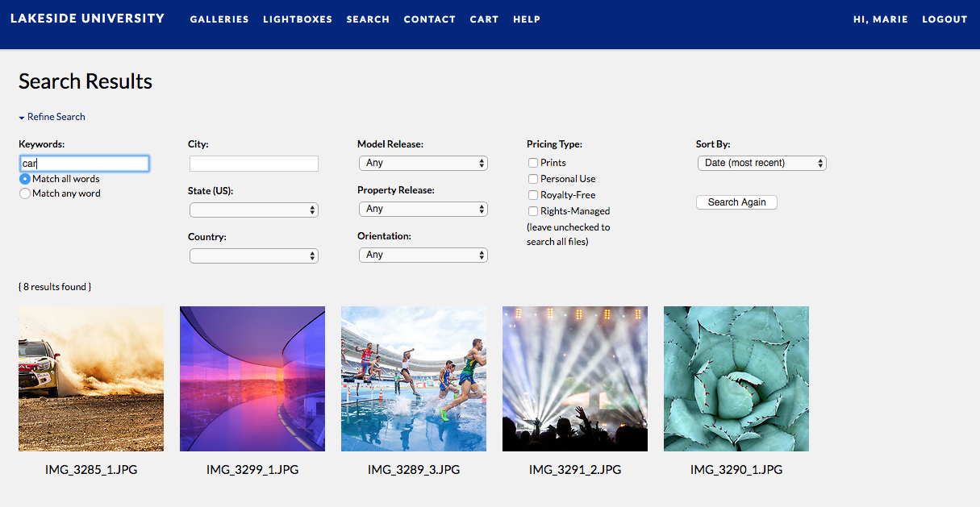Open the steeplechase runners thumbnail IMG_3289_3.JPG
The height and width of the screenshot is (507, 980).
coord(414,379)
